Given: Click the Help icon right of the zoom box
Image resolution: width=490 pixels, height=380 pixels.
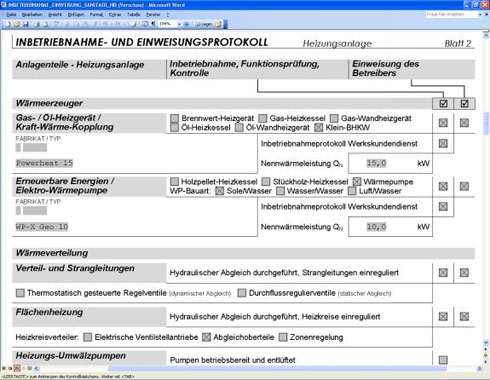Looking at the screenshot, I should [x=186, y=24].
